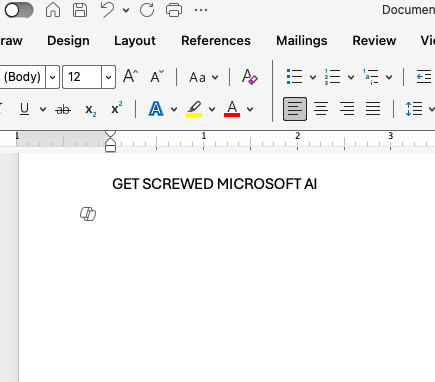
Task: Toggle superscript formatting
Action: (x=117, y=108)
